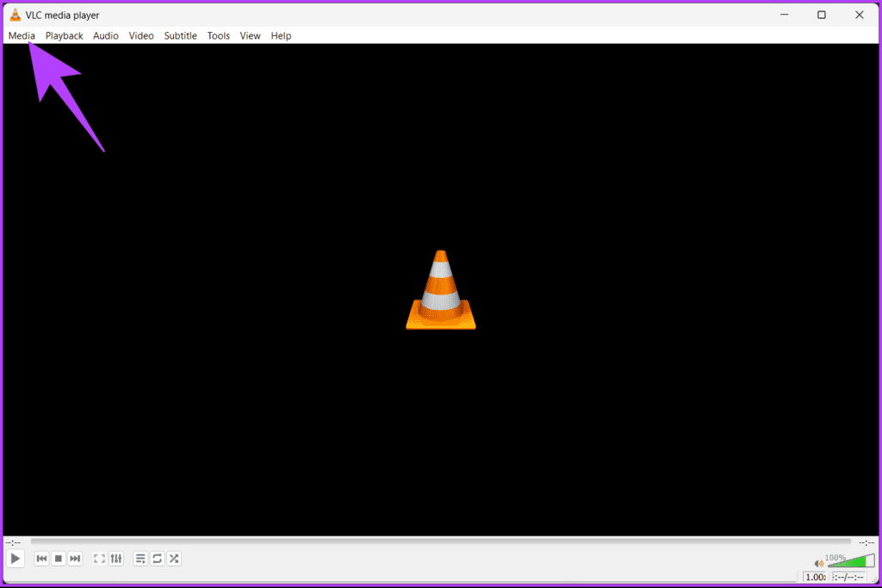Open the Tools menu
Viewport: 882px width, 588px height.
click(218, 36)
